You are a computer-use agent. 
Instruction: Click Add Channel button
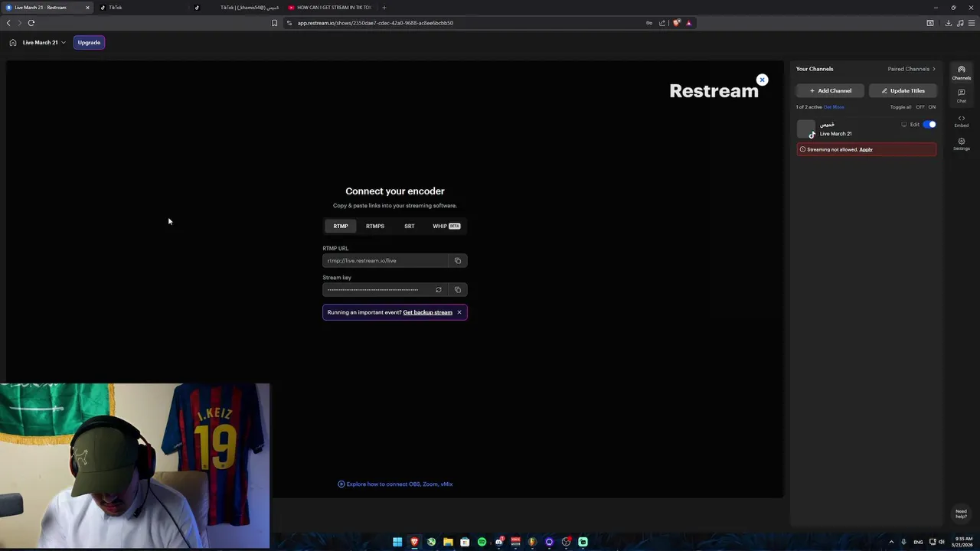(x=830, y=91)
